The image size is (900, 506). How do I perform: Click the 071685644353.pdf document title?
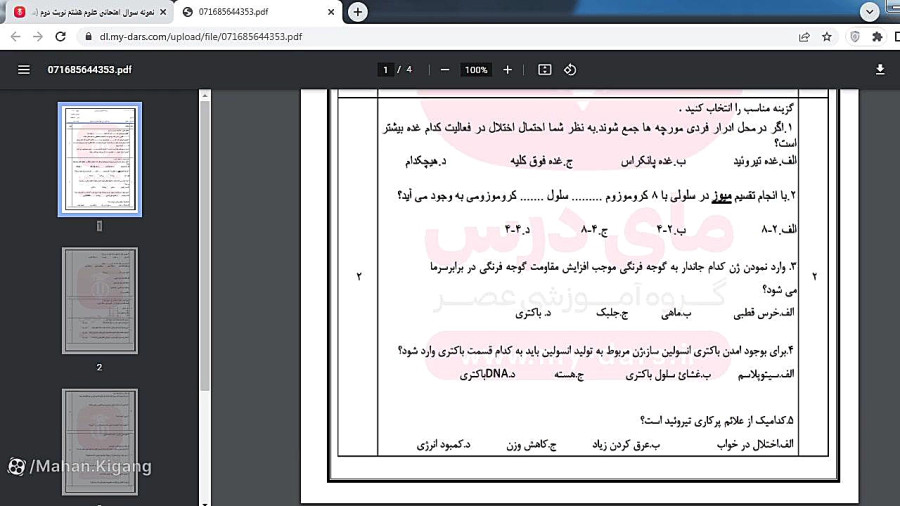(x=90, y=69)
